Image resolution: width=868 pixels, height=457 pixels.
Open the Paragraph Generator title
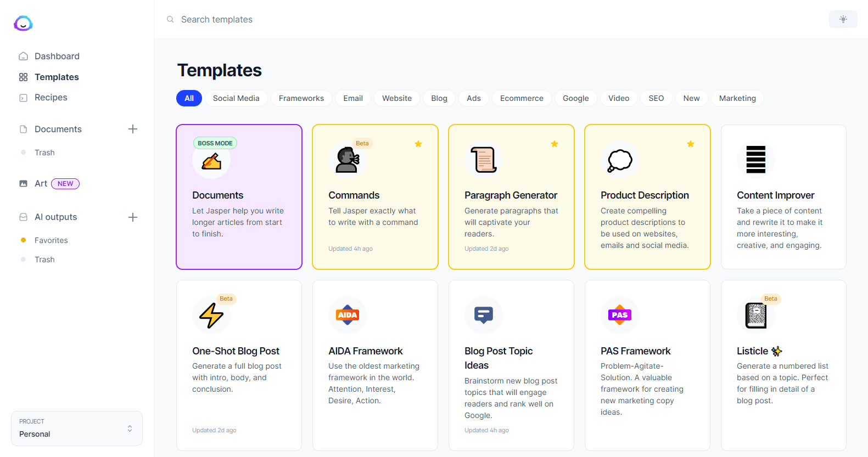pyautogui.click(x=511, y=195)
